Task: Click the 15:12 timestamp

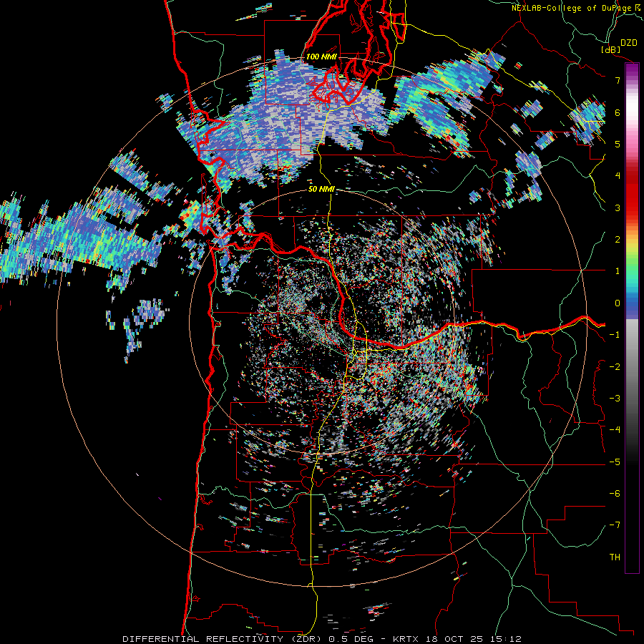Action: 507,639
